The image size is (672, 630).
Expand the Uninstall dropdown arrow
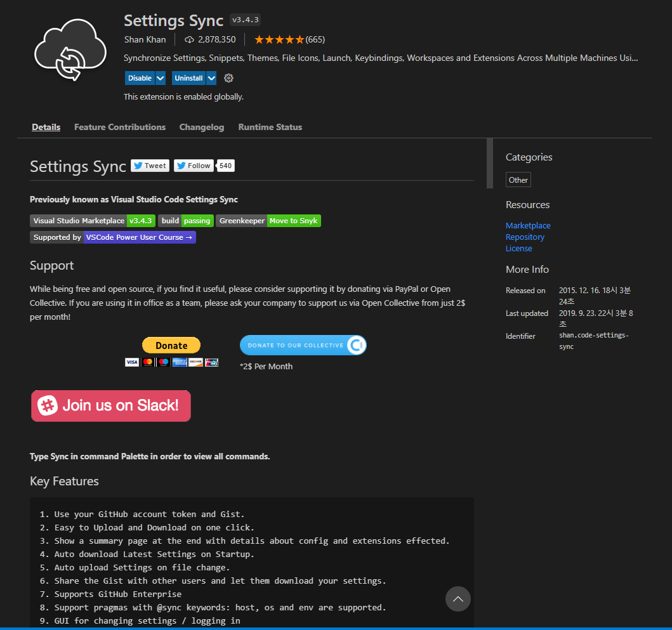211,78
